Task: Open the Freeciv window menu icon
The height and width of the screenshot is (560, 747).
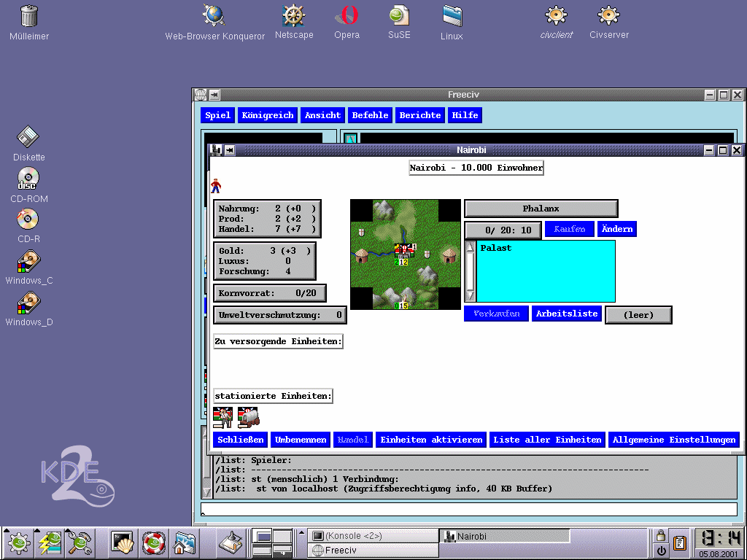Action: pos(201,95)
